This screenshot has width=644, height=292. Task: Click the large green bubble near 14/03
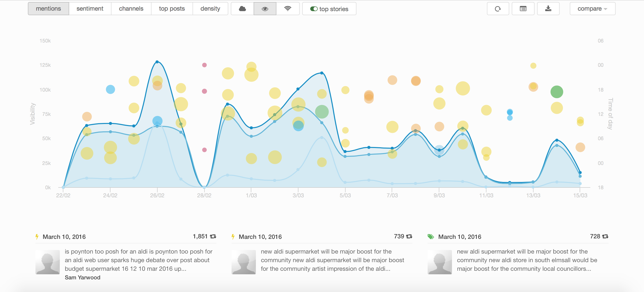pos(557,92)
